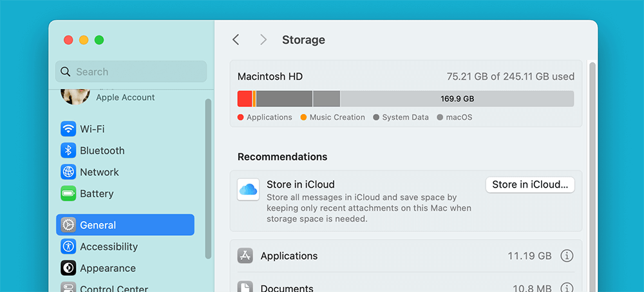Click the Documents row label
This screenshot has width=644, height=292.
tap(287, 288)
